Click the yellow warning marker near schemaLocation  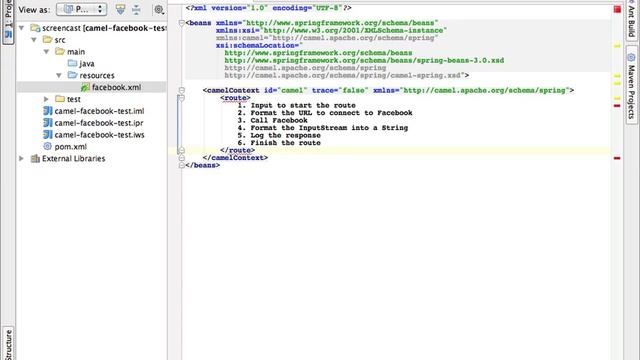pyautogui.click(x=617, y=46)
